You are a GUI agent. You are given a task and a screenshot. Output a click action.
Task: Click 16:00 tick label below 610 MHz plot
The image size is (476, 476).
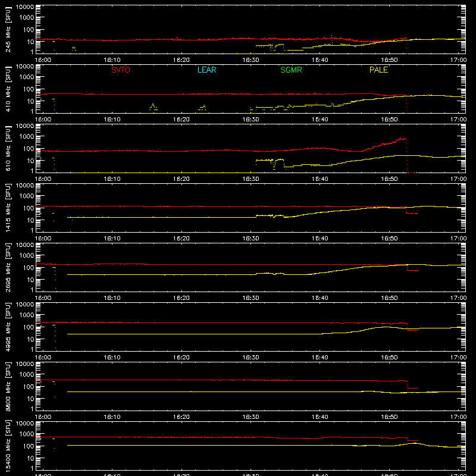click(43, 179)
